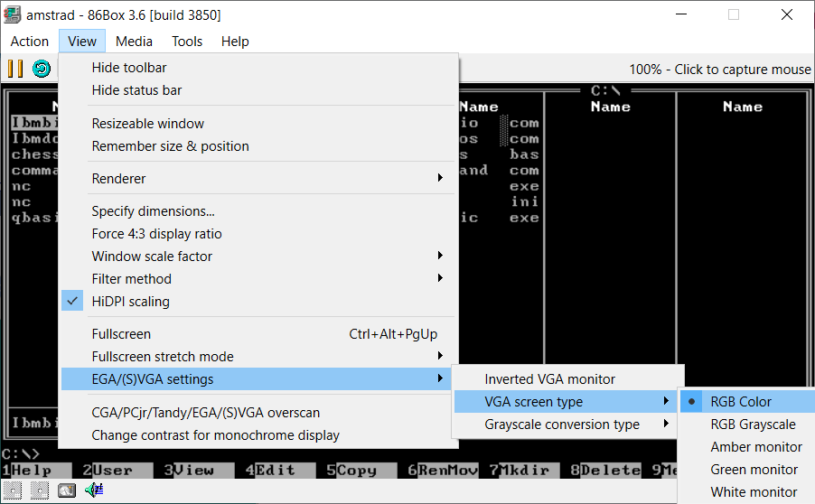
Task: Open the Action menu
Action: pos(30,41)
